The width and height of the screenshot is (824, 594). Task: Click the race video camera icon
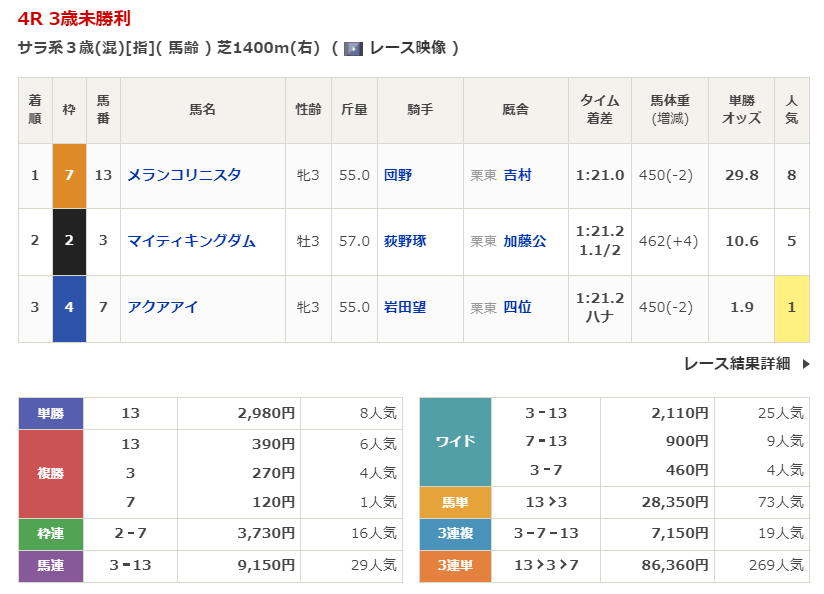tap(353, 48)
